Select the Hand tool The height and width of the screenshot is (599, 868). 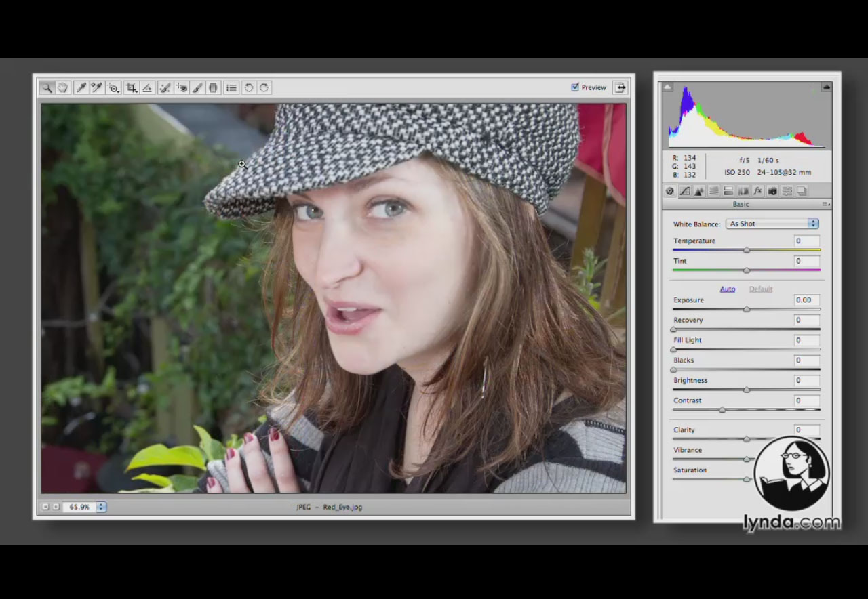pyautogui.click(x=63, y=88)
